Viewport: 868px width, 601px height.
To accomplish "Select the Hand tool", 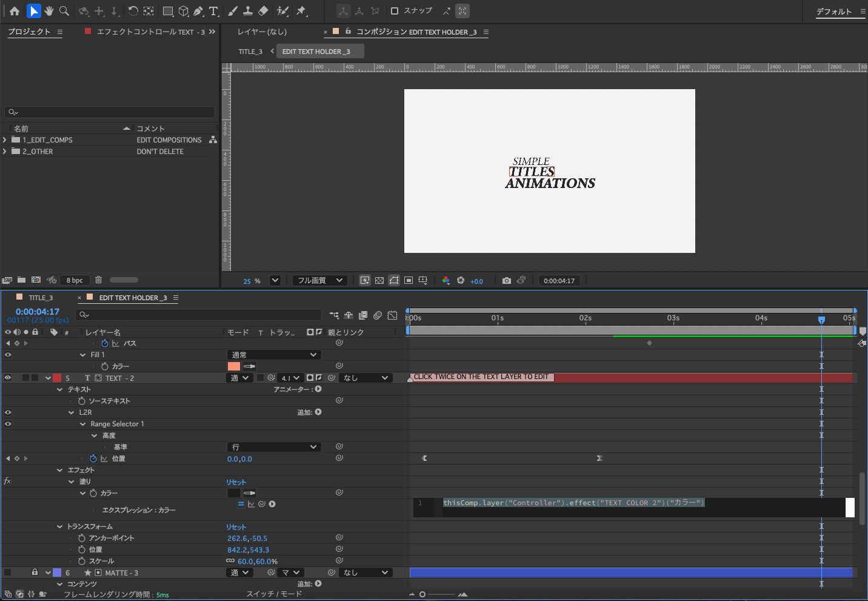I will tap(49, 11).
